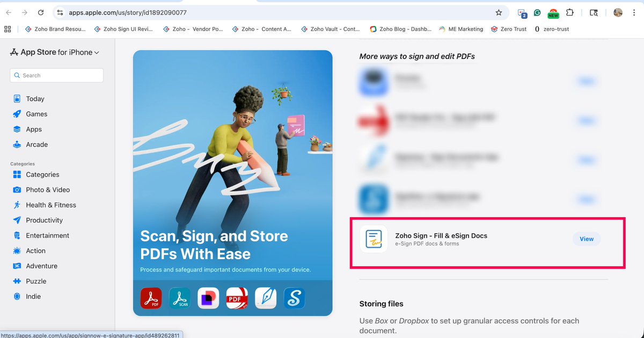The width and height of the screenshot is (644, 338).
Task: Click the Adobe Acrobat PDF app icon
Action: point(151,298)
